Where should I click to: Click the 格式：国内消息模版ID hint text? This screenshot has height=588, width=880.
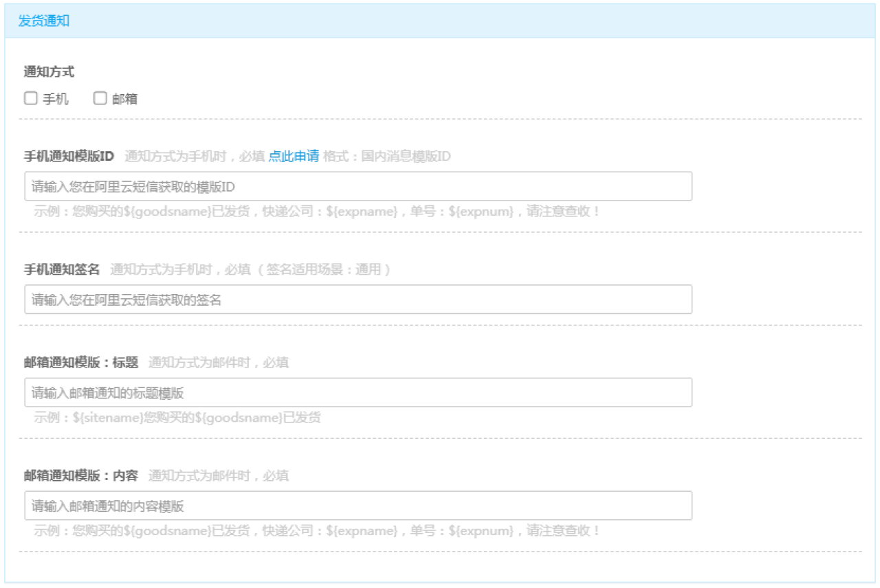pos(387,156)
